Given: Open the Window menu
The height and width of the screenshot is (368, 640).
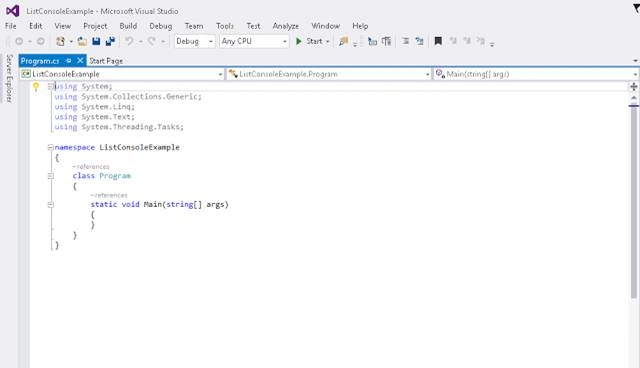Looking at the screenshot, I should click(x=325, y=26).
